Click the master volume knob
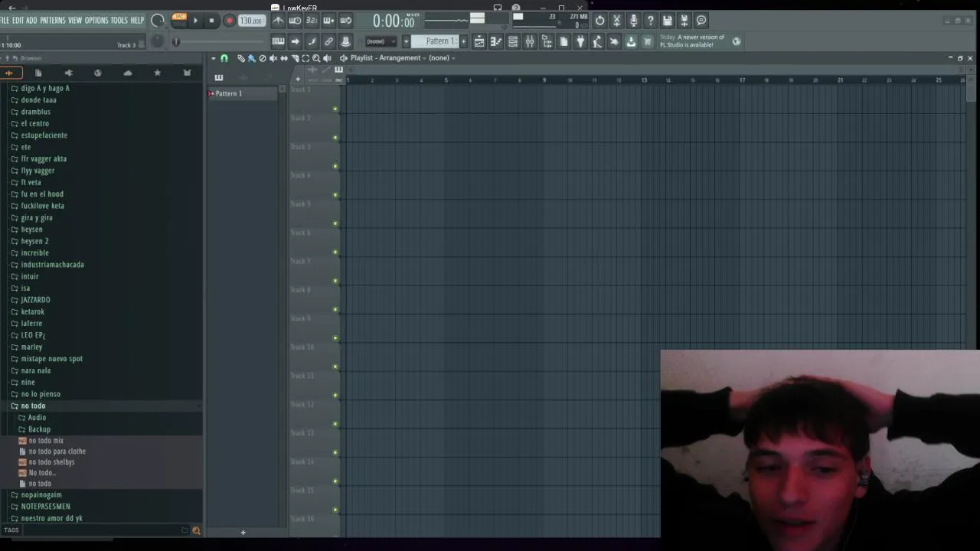 click(x=157, y=21)
